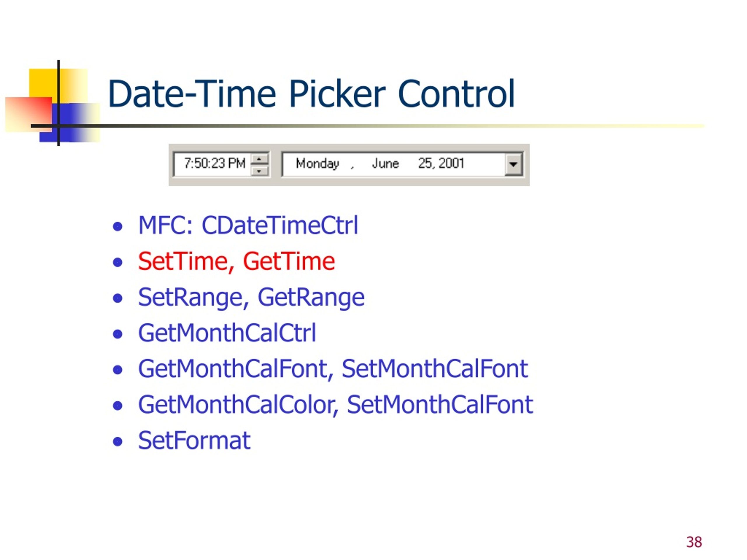Click the time spinner down arrow

259,171
